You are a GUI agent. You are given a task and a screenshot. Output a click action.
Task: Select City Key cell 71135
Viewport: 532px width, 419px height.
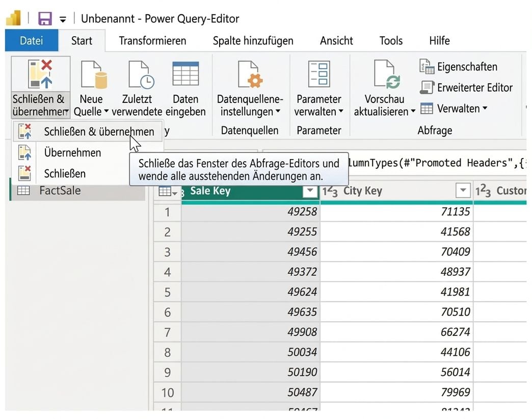(396, 212)
